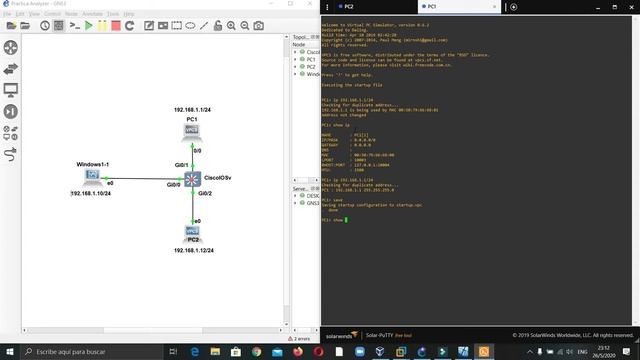Open the File menu in GNS3
Screen dimensions: 640x360
pos(7,14)
